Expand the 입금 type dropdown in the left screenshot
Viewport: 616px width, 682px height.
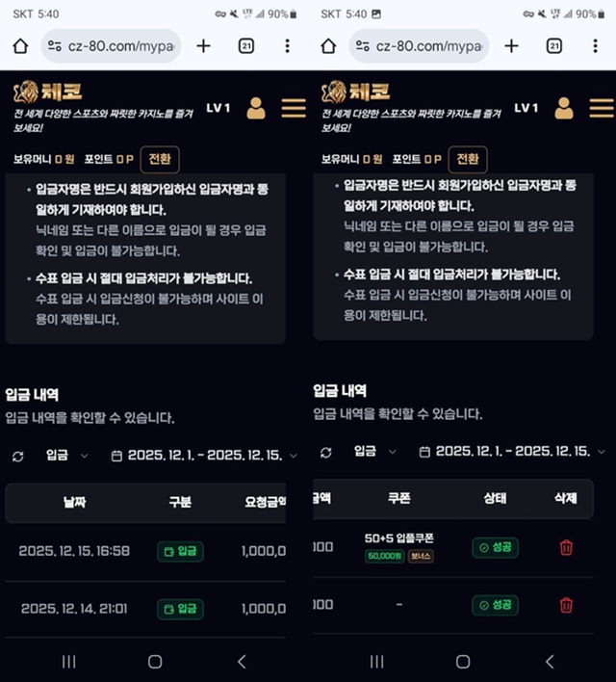[x=66, y=456]
